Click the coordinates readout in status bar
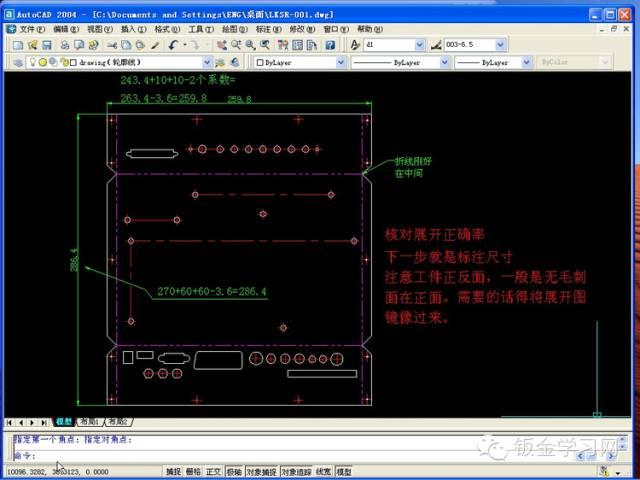640x480 pixels. pyautogui.click(x=58, y=472)
